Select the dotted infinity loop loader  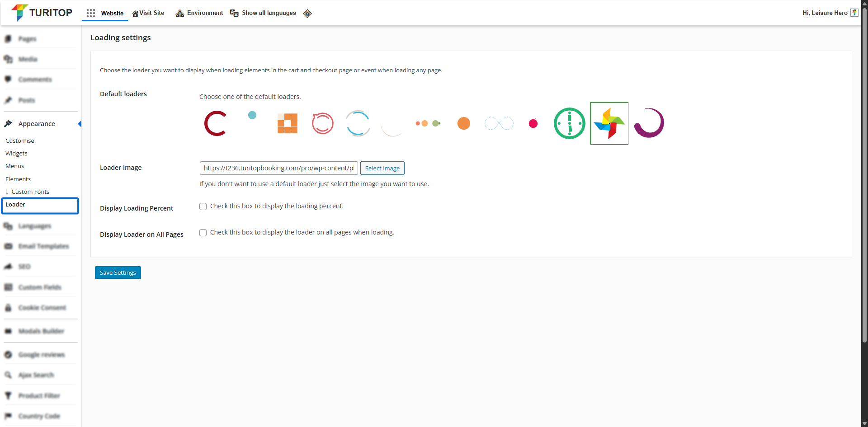point(499,123)
